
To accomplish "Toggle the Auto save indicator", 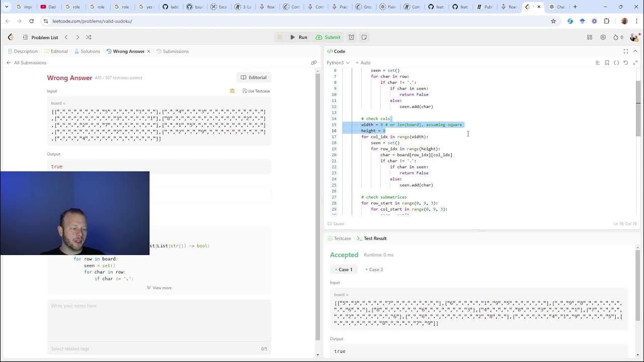I will (x=363, y=63).
